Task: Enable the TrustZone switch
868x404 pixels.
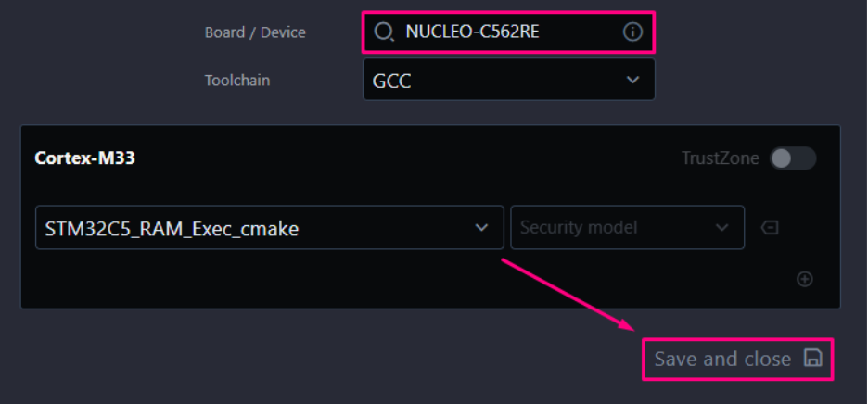Action: pyautogui.click(x=793, y=158)
